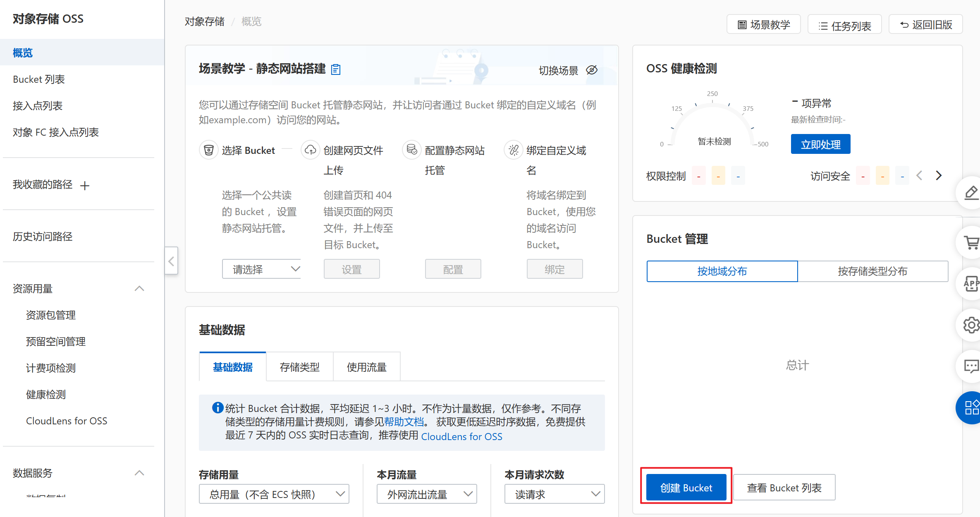The height and width of the screenshot is (517, 980).
Task: Click the 选择 Bucket step icon
Action: click(x=209, y=150)
